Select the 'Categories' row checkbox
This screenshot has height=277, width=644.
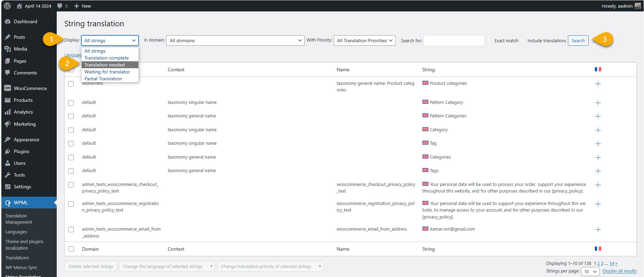point(71,158)
